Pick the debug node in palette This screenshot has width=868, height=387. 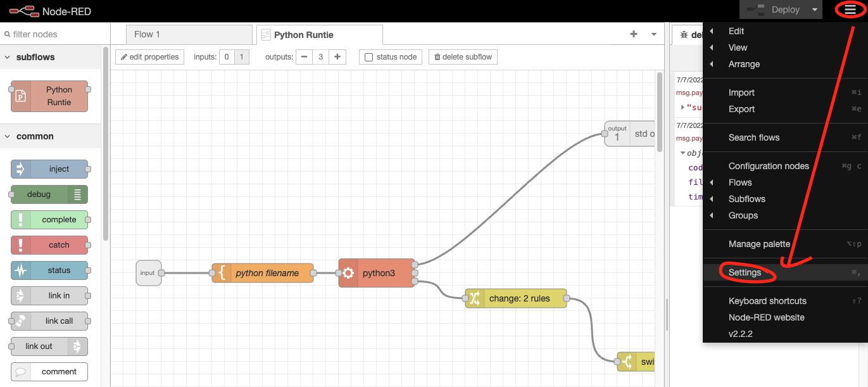(x=49, y=194)
